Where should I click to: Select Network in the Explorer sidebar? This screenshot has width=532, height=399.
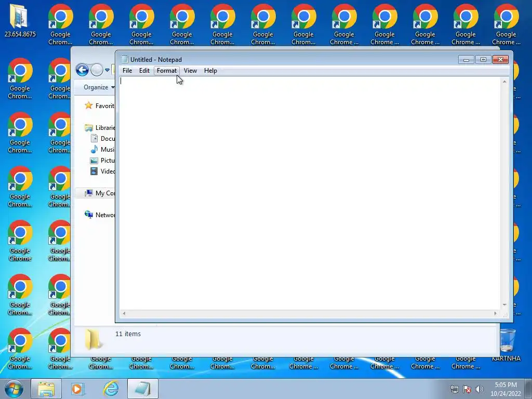point(100,215)
